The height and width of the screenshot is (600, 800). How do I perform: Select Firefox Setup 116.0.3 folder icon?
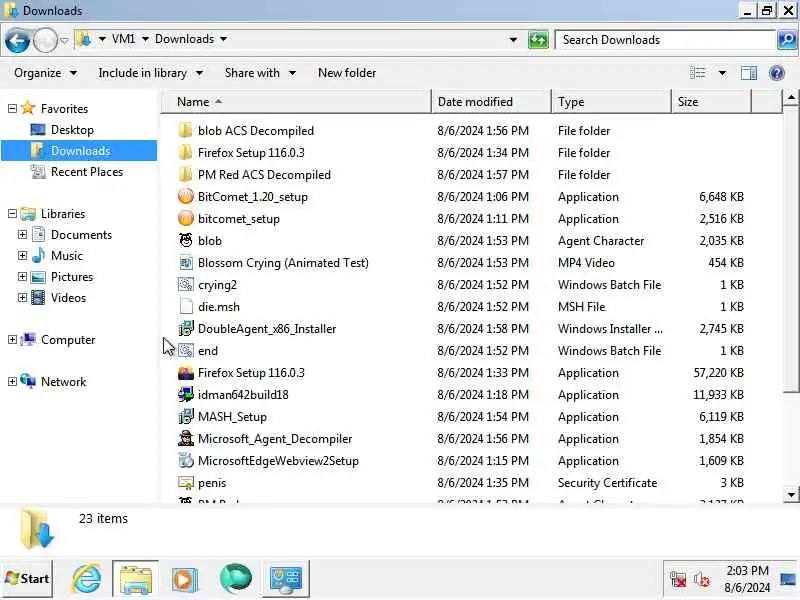point(186,153)
